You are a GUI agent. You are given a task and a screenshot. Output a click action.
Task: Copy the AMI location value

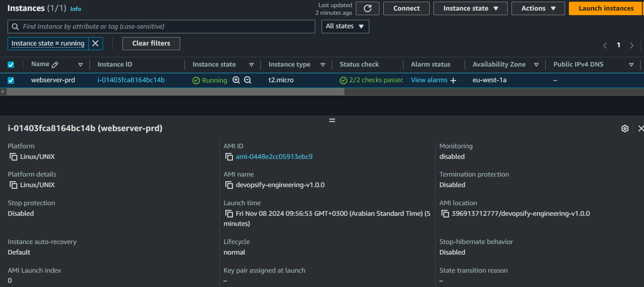[x=445, y=214]
